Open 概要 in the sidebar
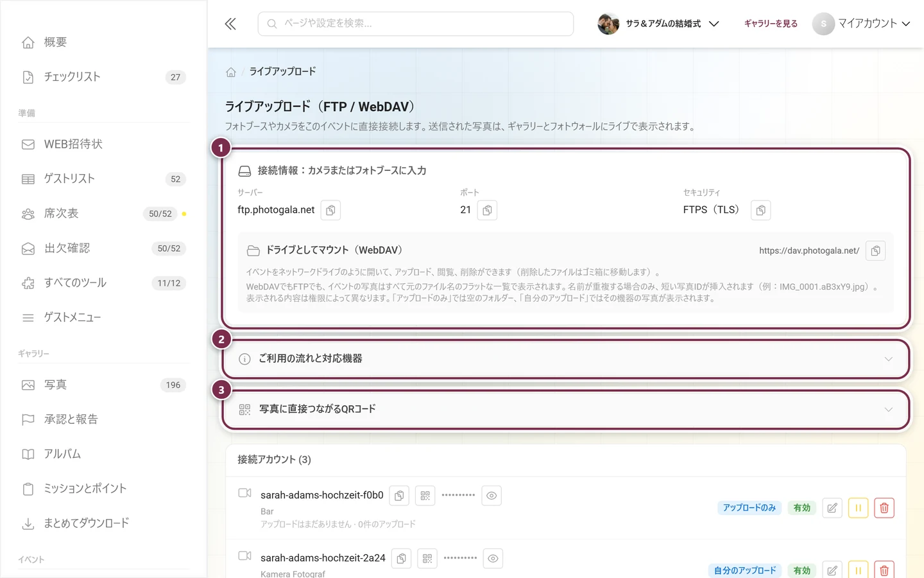924x578 pixels. [x=104, y=42]
